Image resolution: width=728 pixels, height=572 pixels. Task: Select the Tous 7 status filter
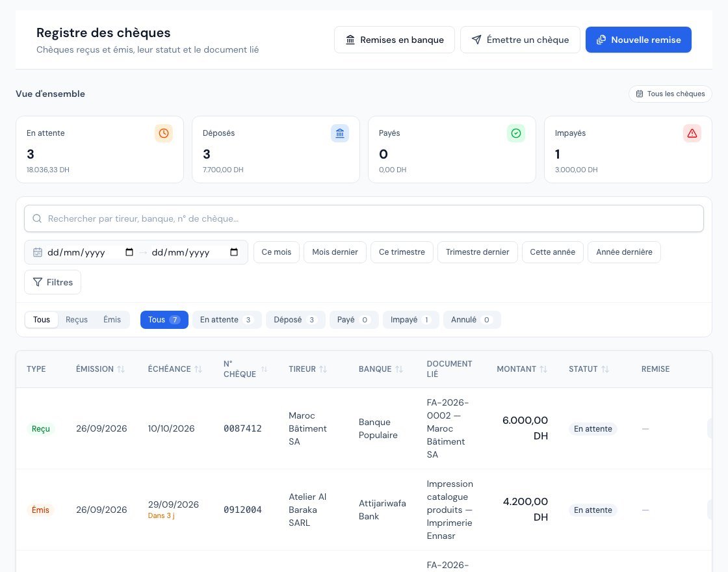pyautogui.click(x=164, y=320)
